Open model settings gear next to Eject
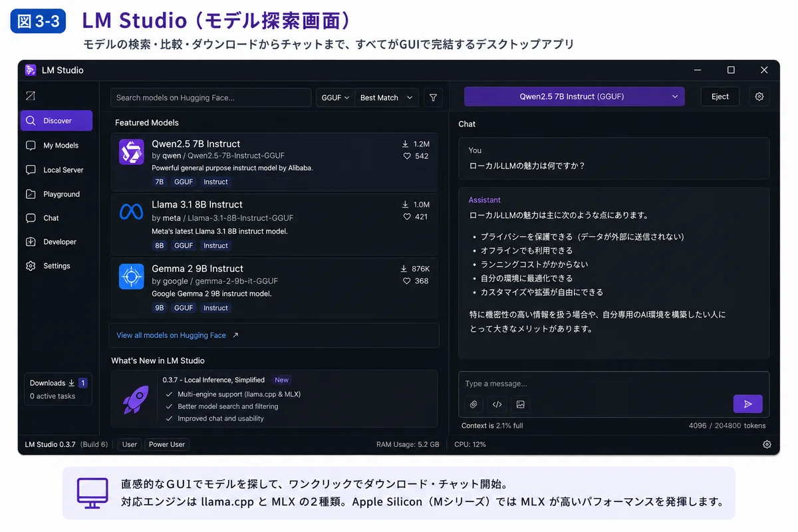The image size is (798, 532). point(759,96)
